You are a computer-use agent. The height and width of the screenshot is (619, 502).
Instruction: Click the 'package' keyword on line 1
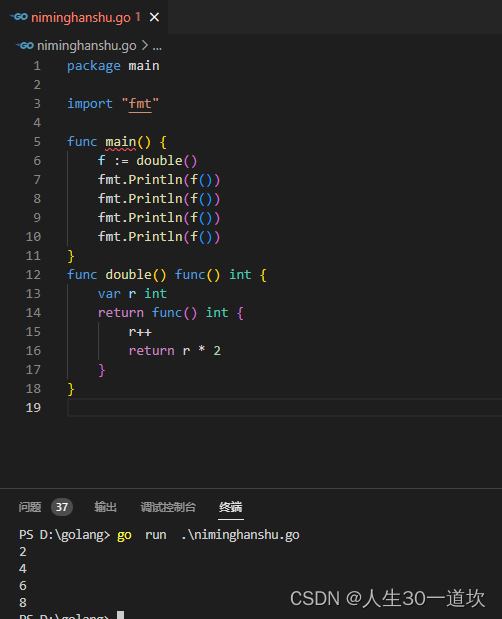[94, 66]
